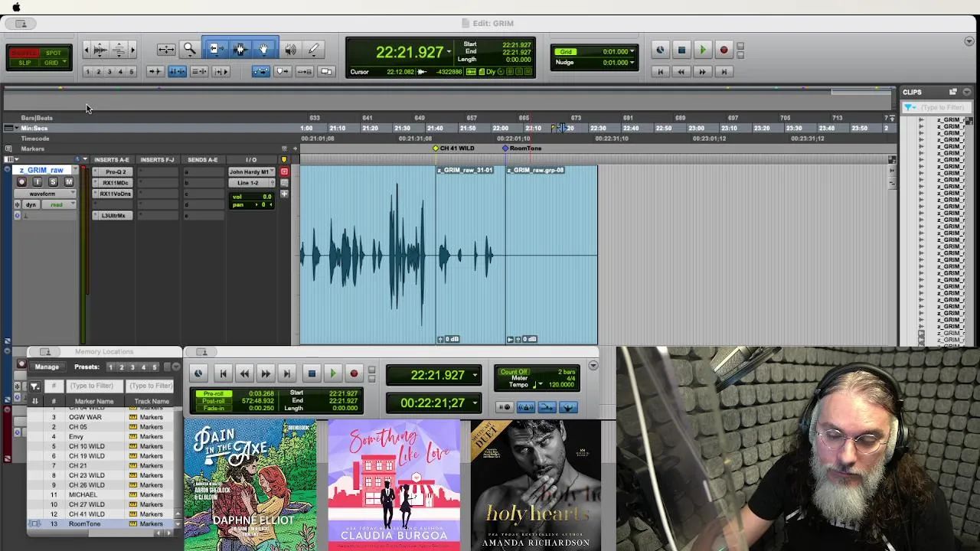The height and width of the screenshot is (551, 980).
Task: Click Play in Edit window transport
Action: pos(702,50)
